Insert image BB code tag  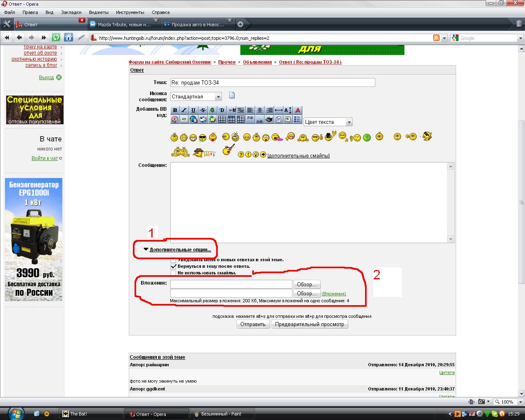184,119
